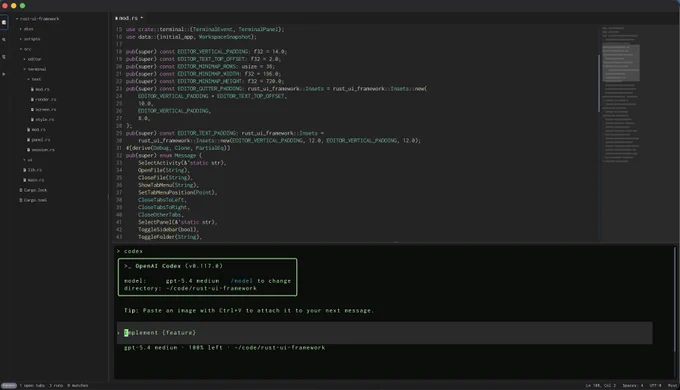
Task: Click the file icon on mod.rs tab
Action: point(116,18)
